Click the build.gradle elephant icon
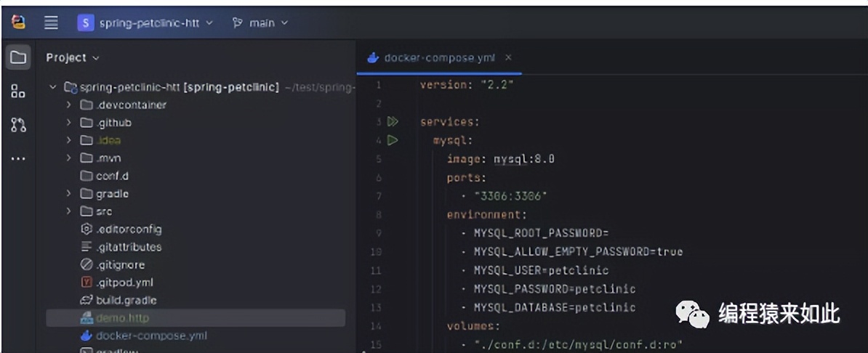The width and height of the screenshot is (868, 353). [86, 300]
